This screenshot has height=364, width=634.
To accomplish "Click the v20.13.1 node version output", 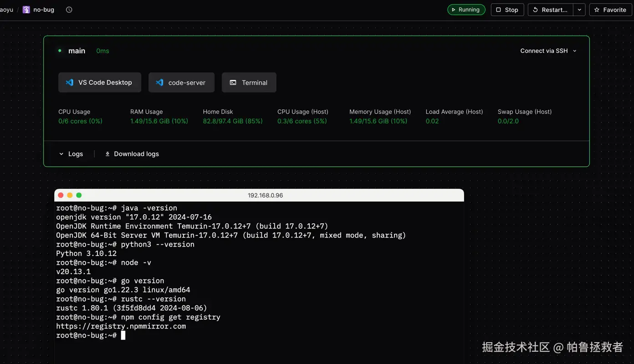I will point(73,272).
